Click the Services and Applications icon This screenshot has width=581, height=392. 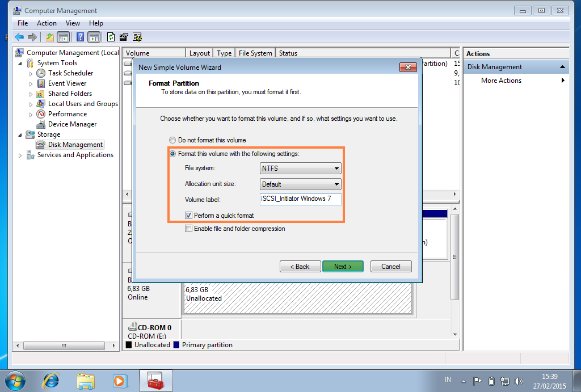(31, 155)
